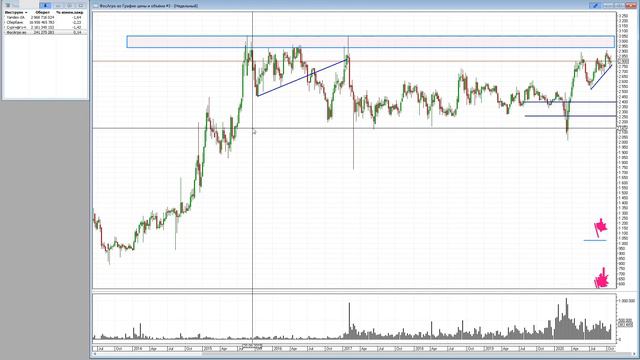640x360 pixels.
Task: Click the 2017 label on the time axis
Action: click(347, 349)
